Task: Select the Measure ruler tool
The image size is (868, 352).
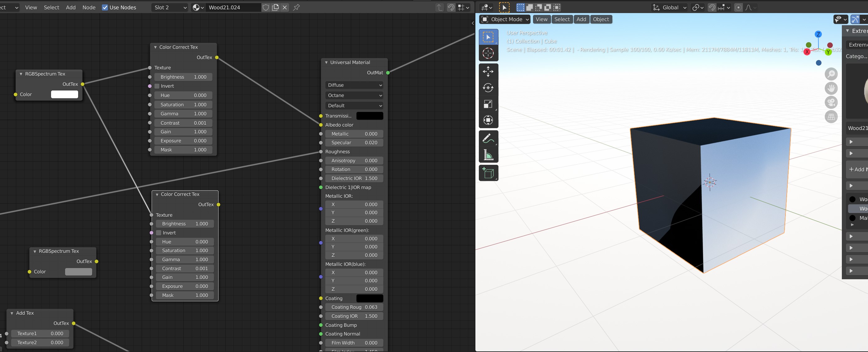Action: 488,155
